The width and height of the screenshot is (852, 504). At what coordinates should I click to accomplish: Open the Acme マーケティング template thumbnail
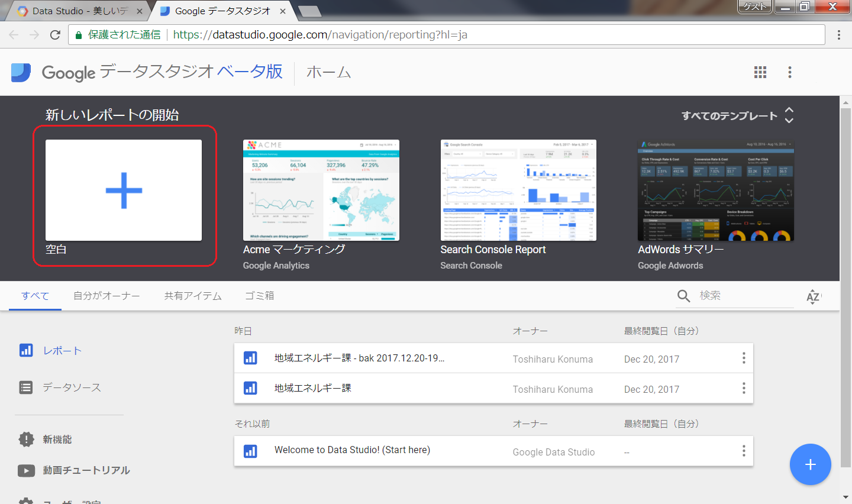pos(321,190)
